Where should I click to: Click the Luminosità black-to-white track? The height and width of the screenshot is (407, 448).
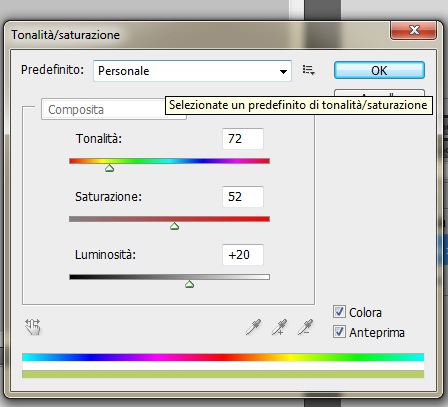[169, 277]
